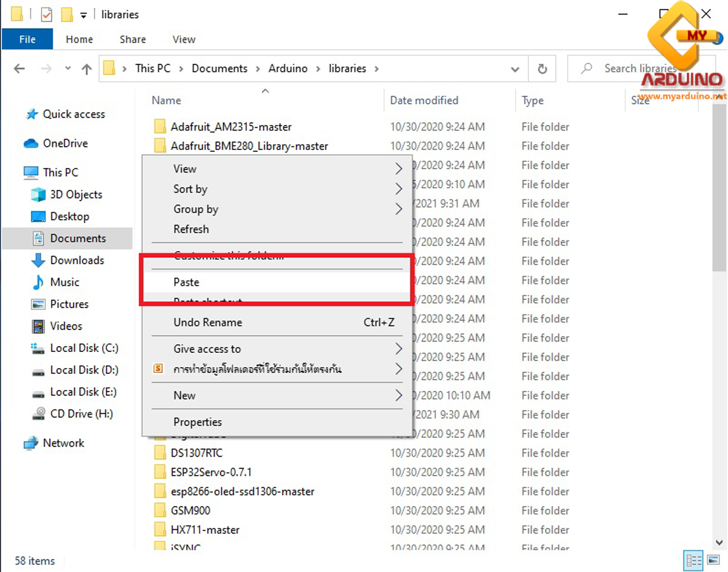Switch to details view layout icon
Screen dimensions: 728x572
point(693,560)
